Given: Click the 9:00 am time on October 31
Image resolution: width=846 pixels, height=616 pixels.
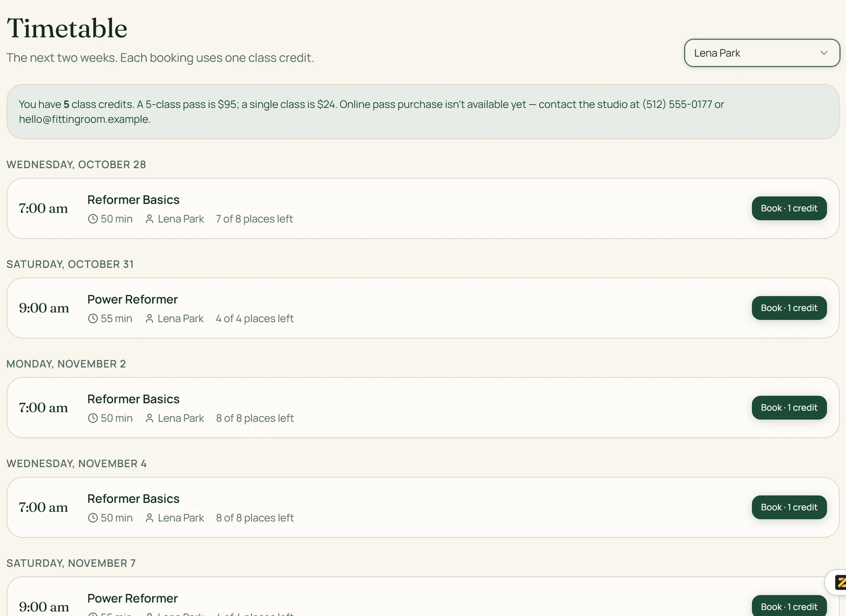Looking at the screenshot, I should click(44, 308).
